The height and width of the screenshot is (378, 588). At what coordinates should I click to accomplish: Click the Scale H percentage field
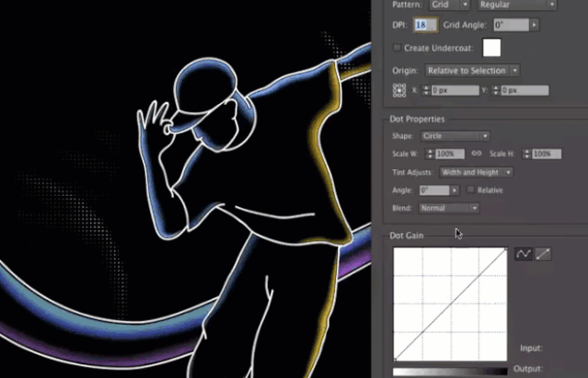pos(547,154)
